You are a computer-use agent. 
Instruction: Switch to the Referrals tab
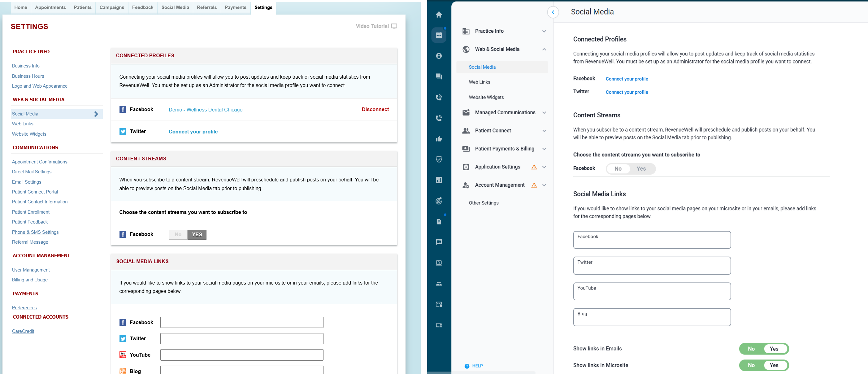coord(206,7)
